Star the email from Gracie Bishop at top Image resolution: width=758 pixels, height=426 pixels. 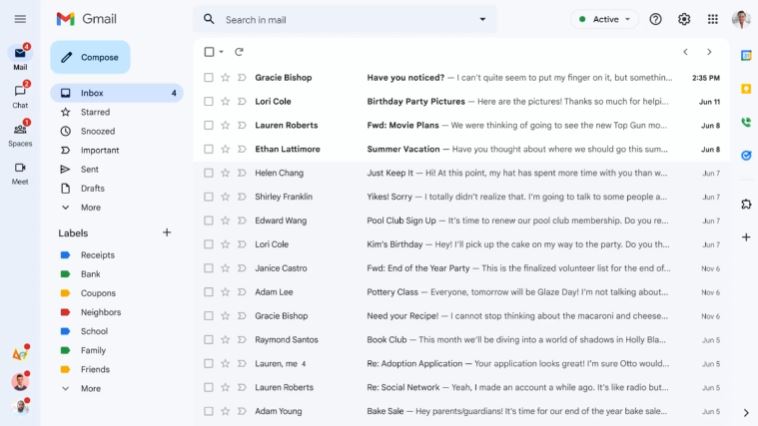pos(225,78)
